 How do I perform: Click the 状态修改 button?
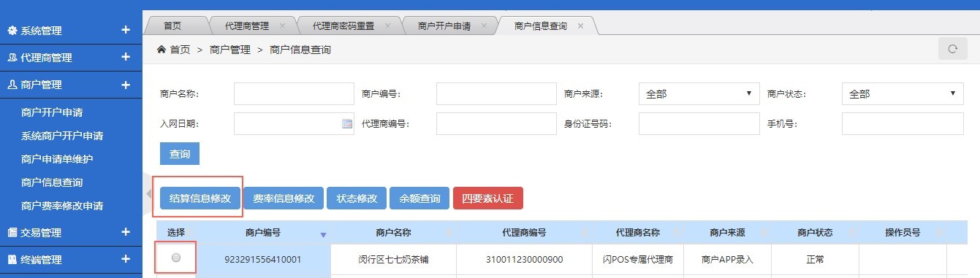pos(357,198)
